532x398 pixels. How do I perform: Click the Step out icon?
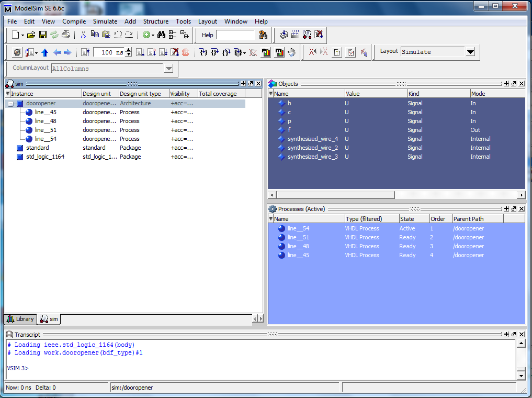227,52
